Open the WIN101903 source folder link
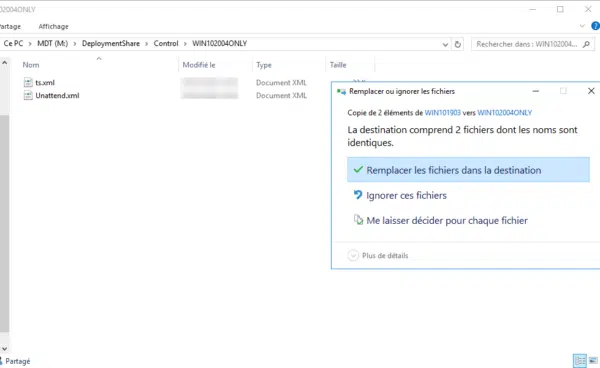 click(x=443, y=113)
